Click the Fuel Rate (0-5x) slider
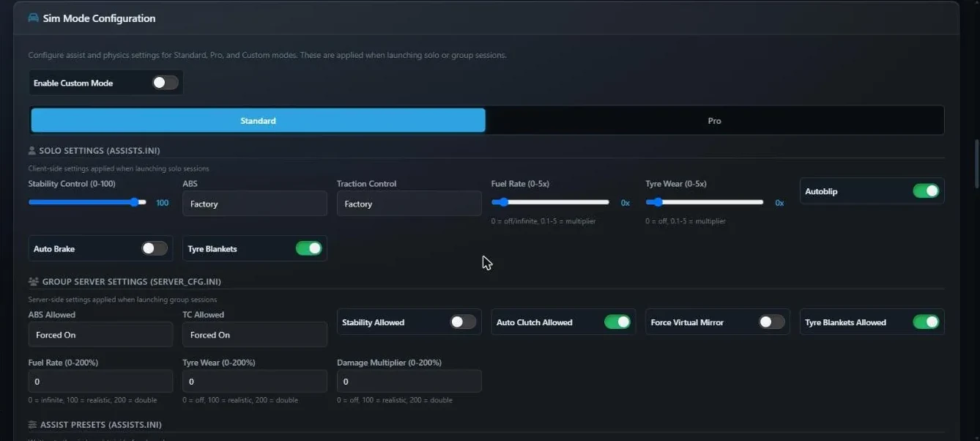980x441 pixels. click(550, 202)
